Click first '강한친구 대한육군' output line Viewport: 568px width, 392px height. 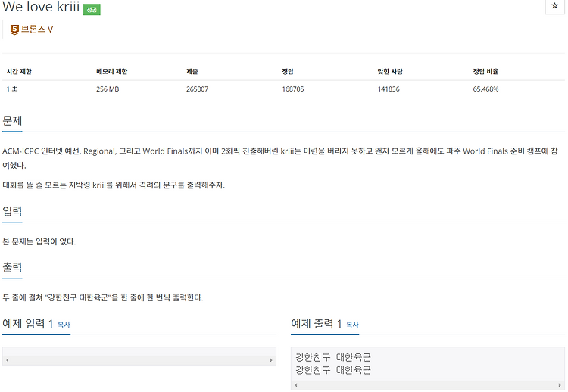(x=333, y=357)
